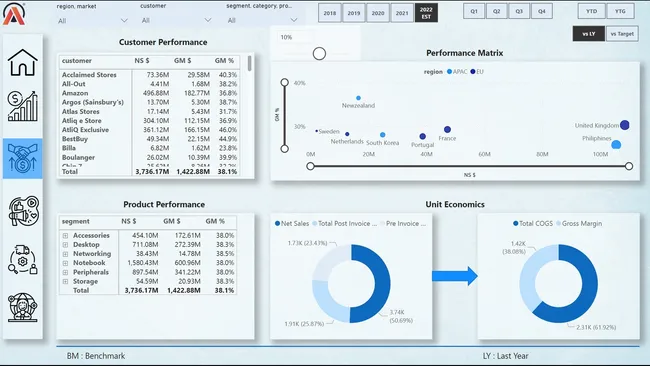Image resolution: width=650 pixels, height=366 pixels.
Task: Click the NS $ axis left slider handle
Action: click(x=310, y=166)
